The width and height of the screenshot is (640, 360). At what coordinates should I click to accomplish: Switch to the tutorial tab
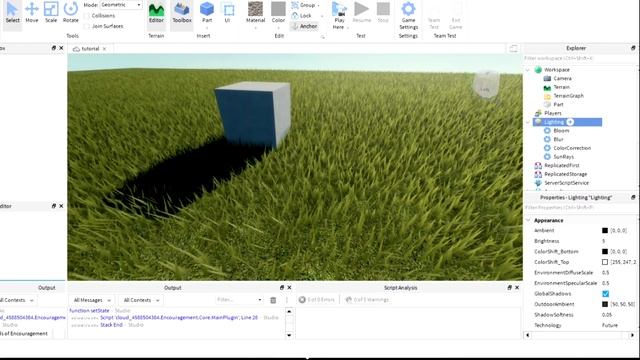[90, 49]
